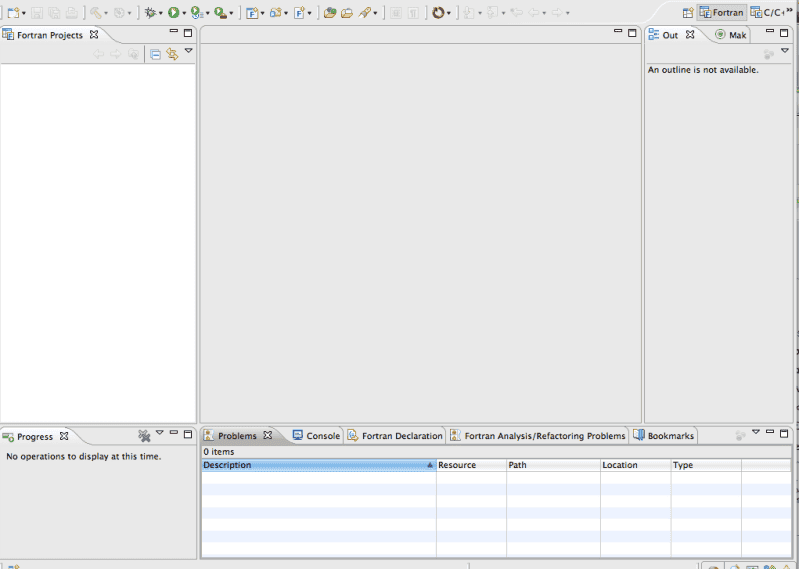Click the External Tools run icon
This screenshot has width=799, height=569.
[219, 12]
